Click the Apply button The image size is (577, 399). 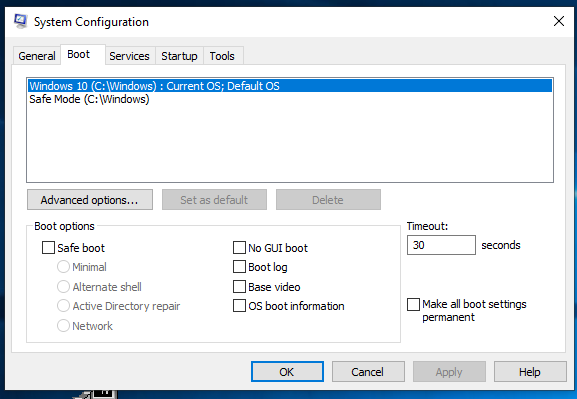pos(449,372)
